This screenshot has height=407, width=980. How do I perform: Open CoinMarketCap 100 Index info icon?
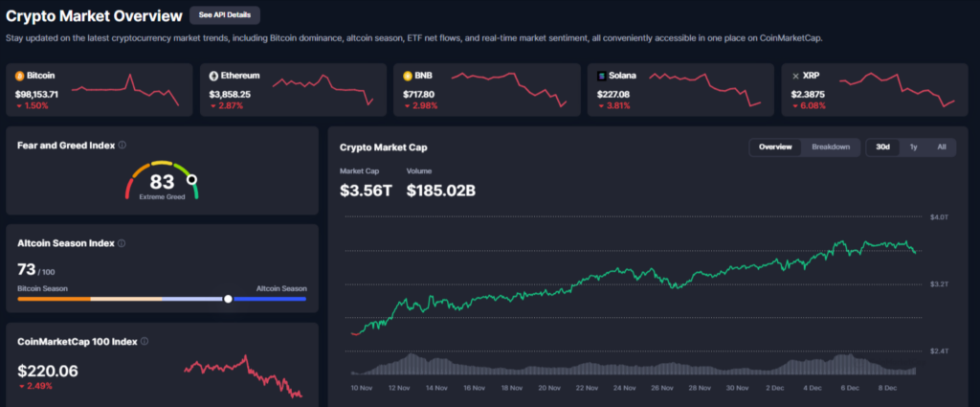click(144, 341)
